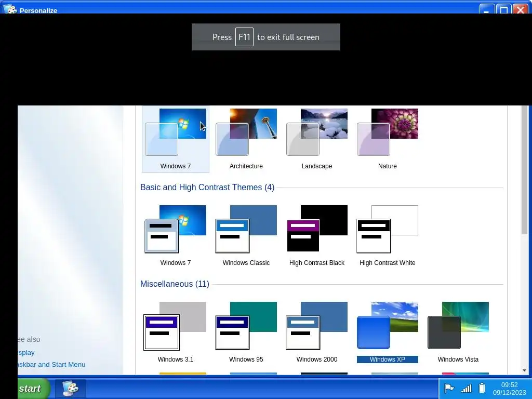Select the Architecture theme
This screenshot has width=532, height=399.
click(x=246, y=139)
